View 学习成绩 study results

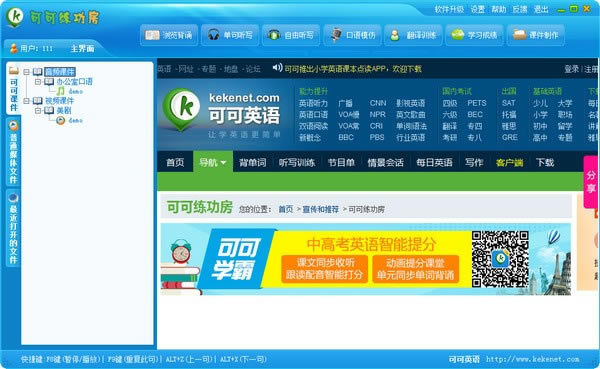474,35
